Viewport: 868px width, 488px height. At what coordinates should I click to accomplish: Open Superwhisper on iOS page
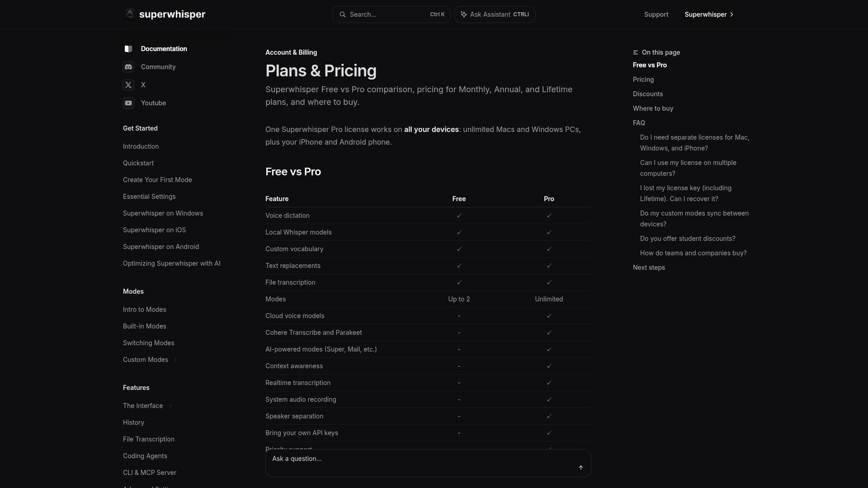pyautogui.click(x=154, y=230)
